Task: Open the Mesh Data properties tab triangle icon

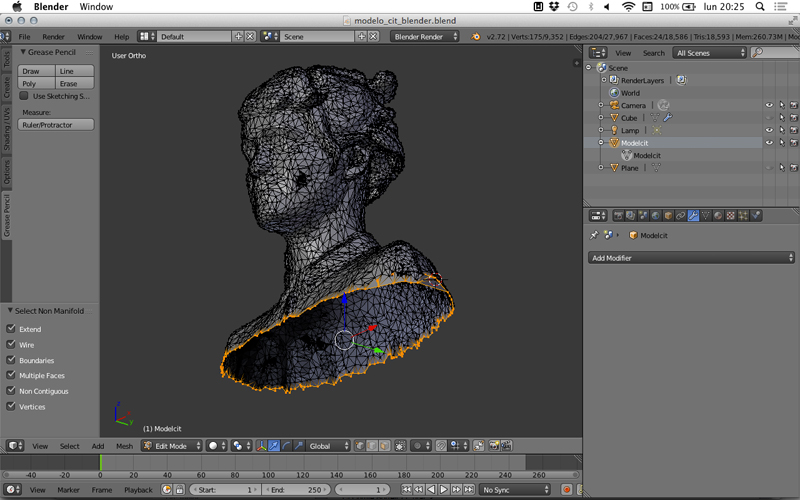Action: pyautogui.click(x=706, y=216)
